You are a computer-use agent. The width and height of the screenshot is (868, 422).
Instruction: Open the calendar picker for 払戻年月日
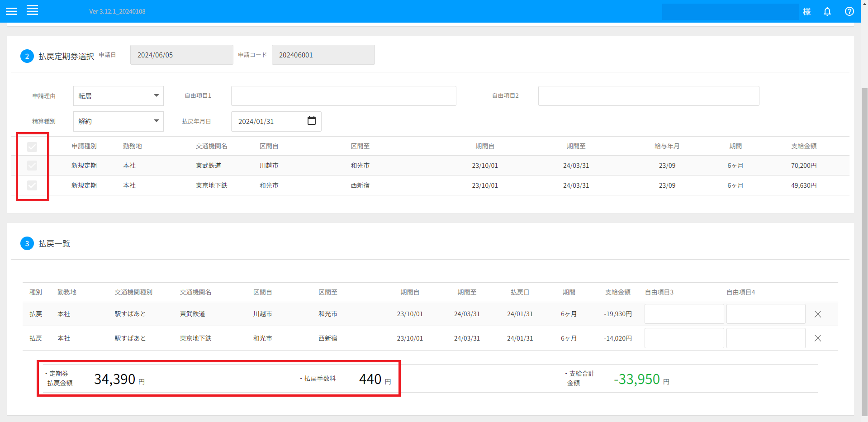[312, 121]
